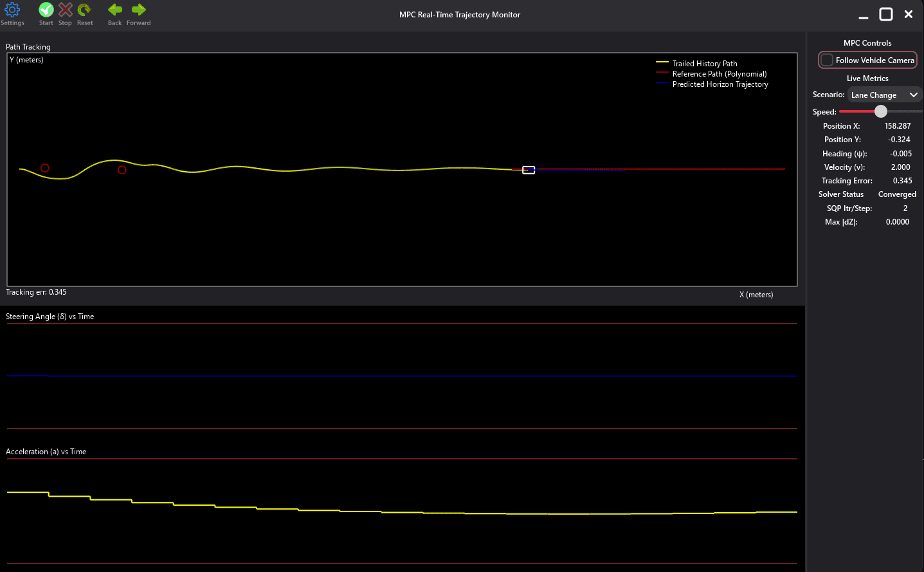Start the simulation with the green checkmark

click(46, 10)
